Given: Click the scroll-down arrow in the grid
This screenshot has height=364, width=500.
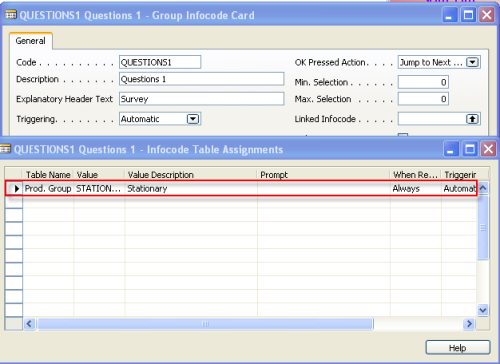Looking at the screenshot, I should pyautogui.click(x=483, y=310).
